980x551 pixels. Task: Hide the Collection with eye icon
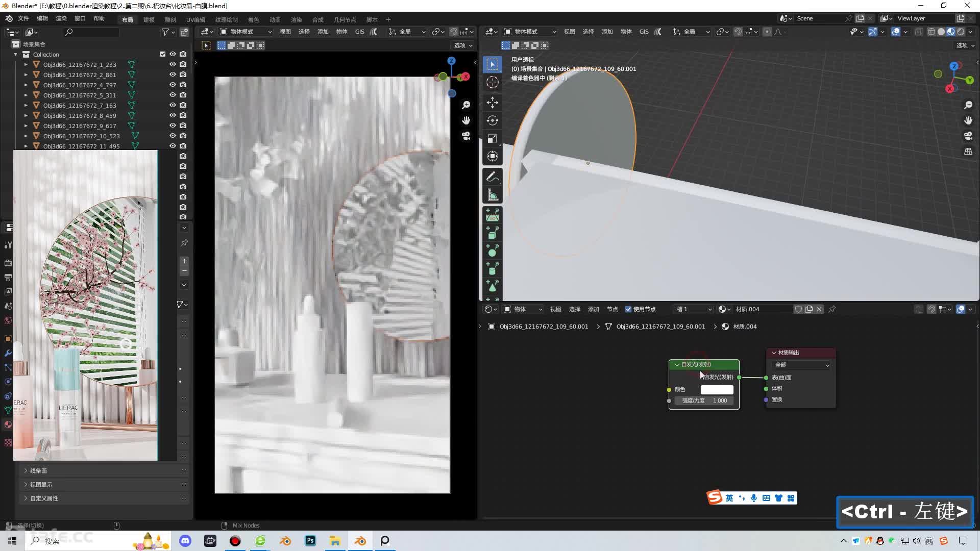[173, 54]
